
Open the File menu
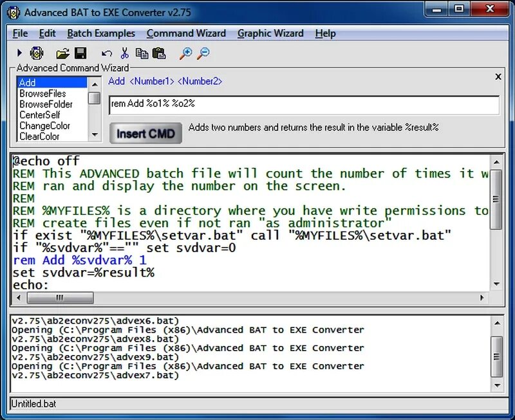pos(20,33)
